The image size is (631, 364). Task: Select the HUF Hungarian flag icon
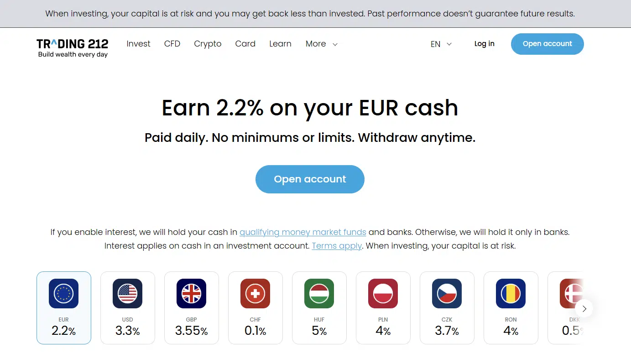[319, 293]
